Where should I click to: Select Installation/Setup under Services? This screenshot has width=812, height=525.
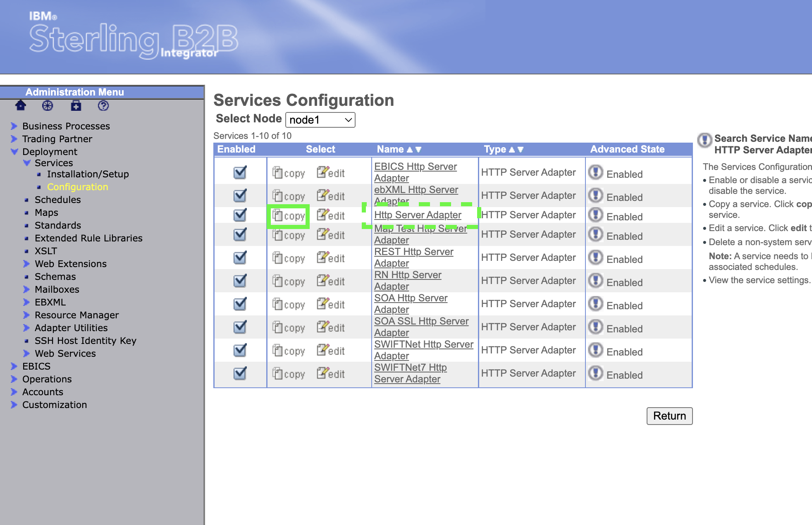(x=88, y=174)
